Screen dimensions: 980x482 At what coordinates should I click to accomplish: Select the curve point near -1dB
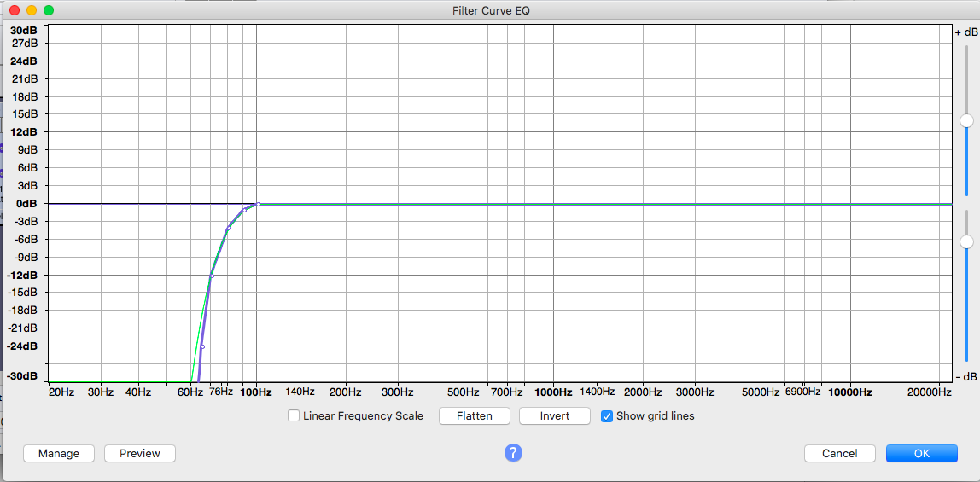[244, 211]
